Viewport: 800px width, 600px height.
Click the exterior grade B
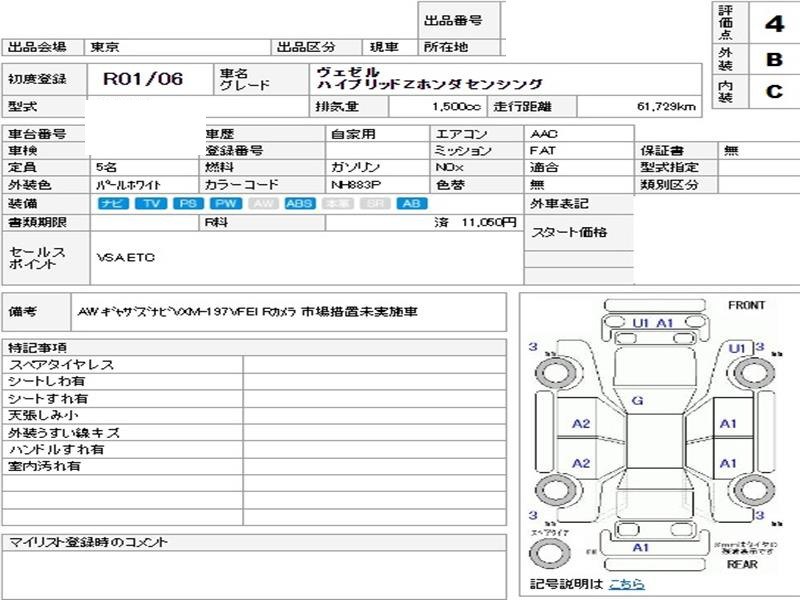tap(774, 60)
